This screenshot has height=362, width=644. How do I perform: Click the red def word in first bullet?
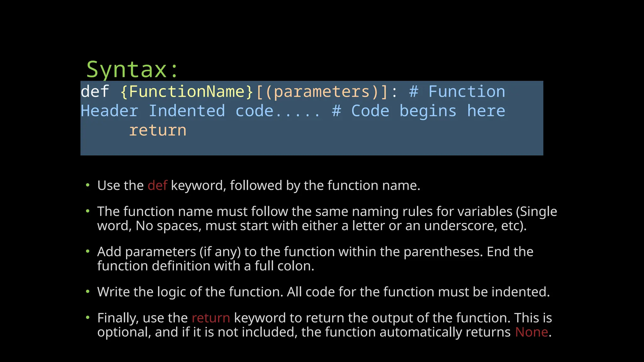[157, 185]
